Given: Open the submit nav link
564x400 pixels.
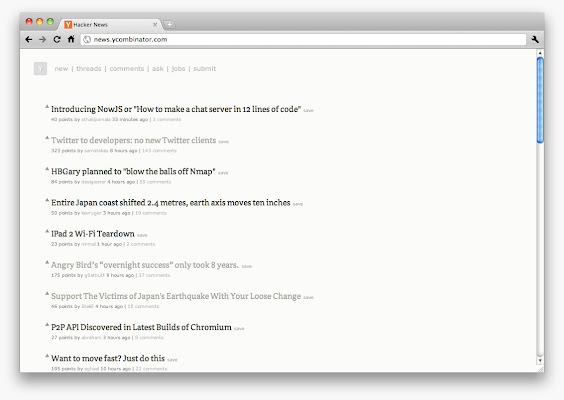Looking at the screenshot, I should pyautogui.click(x=205, y=69).
